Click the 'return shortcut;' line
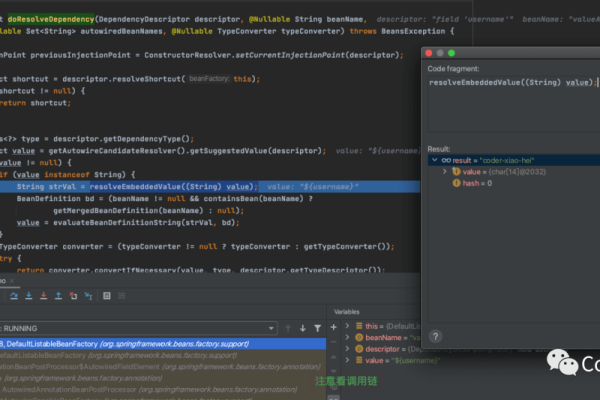Screen dimensions: 600x400 tap(35, 103)
